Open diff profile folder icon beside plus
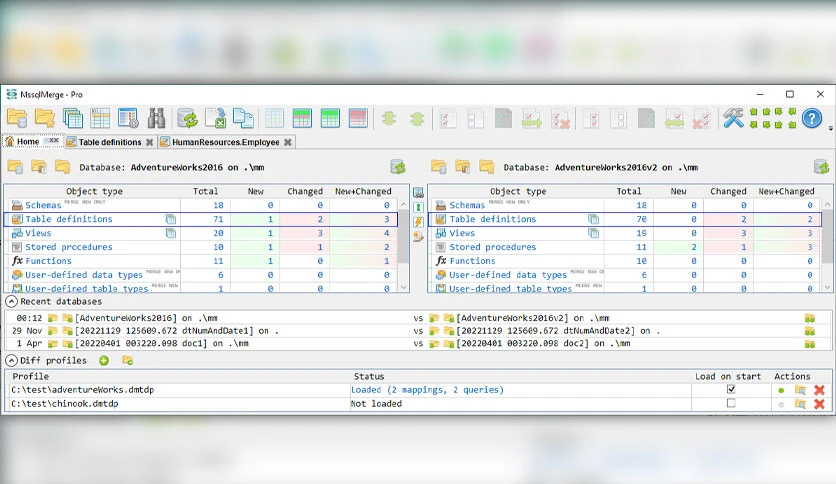Viewport: 836px width, 484px height. (x=127, y=360)
